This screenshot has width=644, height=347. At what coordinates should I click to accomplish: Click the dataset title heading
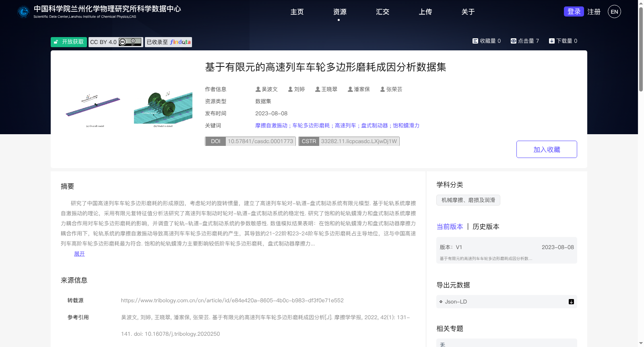(x=326, y=67)
